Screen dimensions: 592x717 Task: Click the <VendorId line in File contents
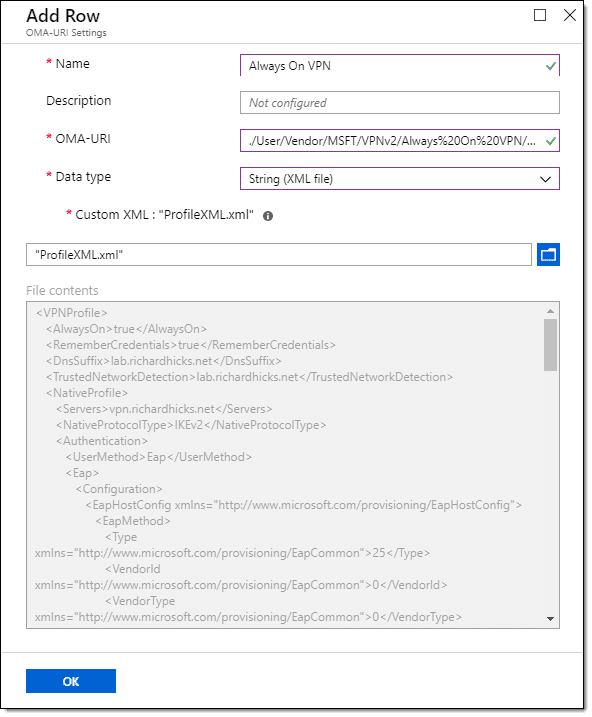click(x=133, y=569)
